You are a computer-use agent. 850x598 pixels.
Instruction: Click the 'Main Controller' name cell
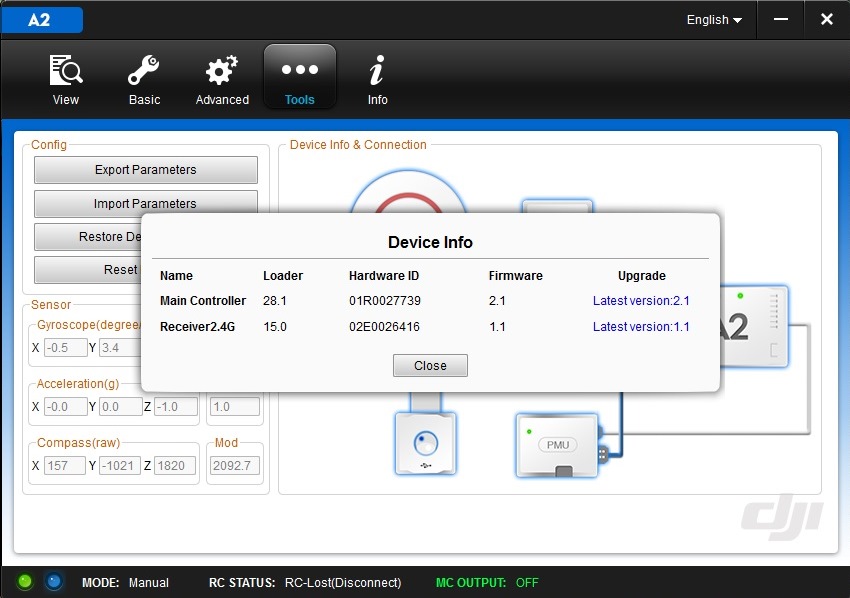pos(203,300)
